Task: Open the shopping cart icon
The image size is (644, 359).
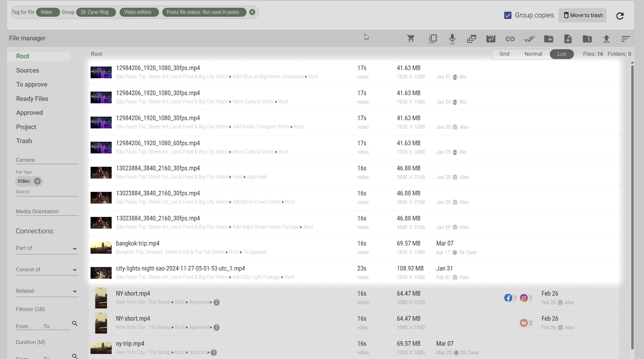Action: click(411, 39)
